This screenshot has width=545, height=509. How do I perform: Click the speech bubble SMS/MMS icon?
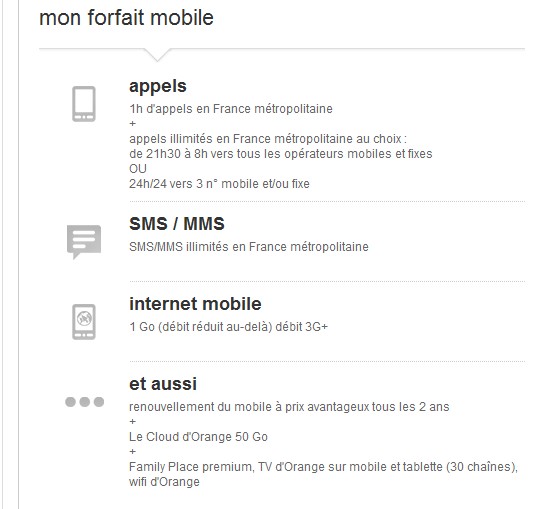(84, 242)
